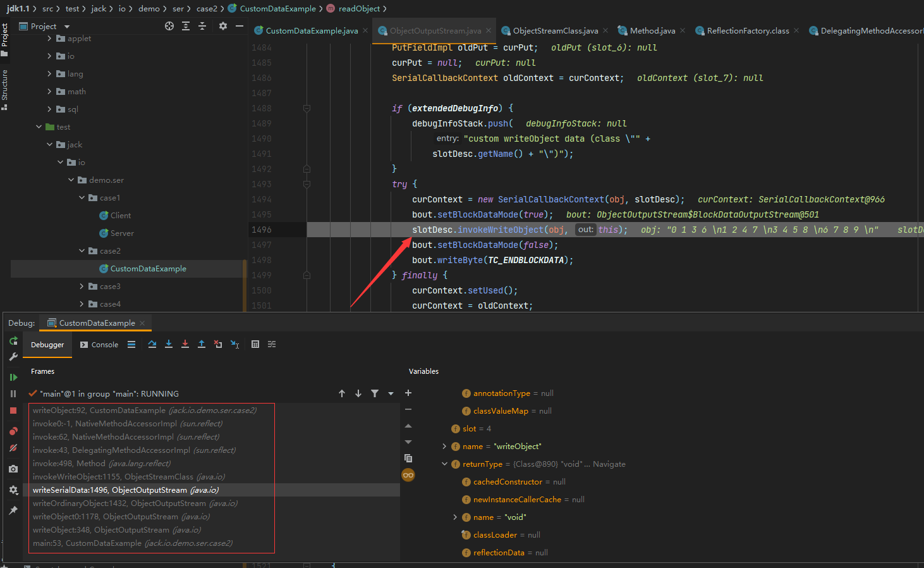Drop the current frame
Image resolution: width=924 pixels, height=568 pixels.
pos(218,344)
